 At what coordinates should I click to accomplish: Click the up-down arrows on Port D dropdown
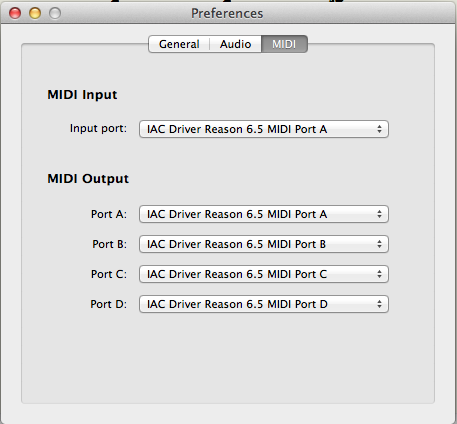[x=379, y=304]
